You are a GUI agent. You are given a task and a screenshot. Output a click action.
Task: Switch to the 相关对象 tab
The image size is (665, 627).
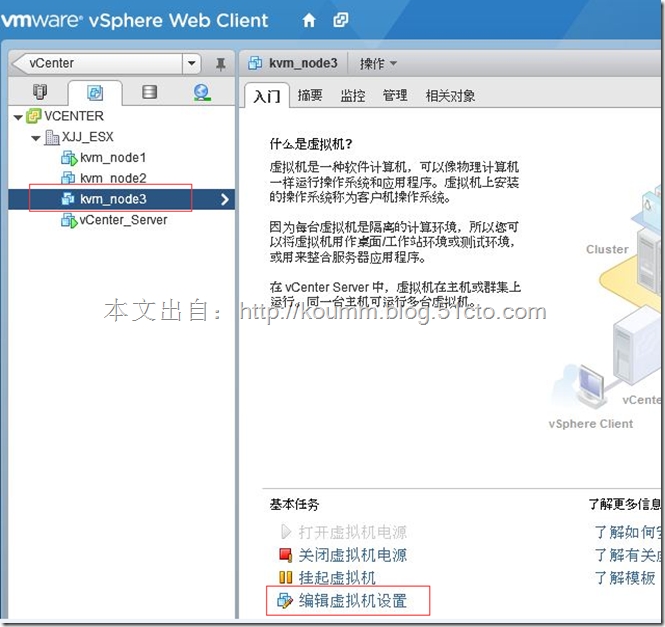click(x=450, y=95)
